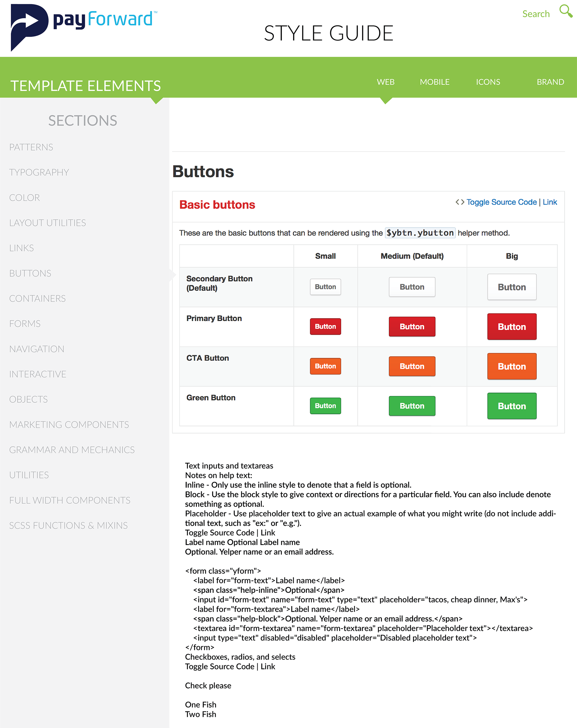Click the Big column header

coord(512,256)
